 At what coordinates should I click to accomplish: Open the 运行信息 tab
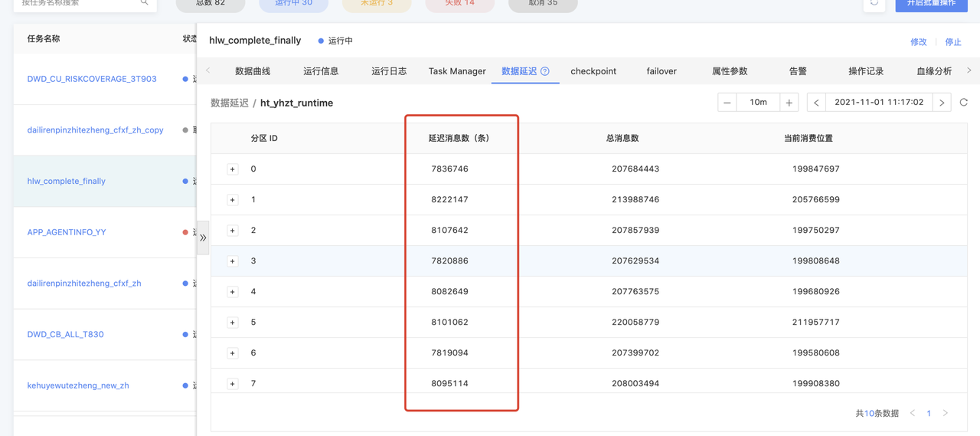(321, 71)
